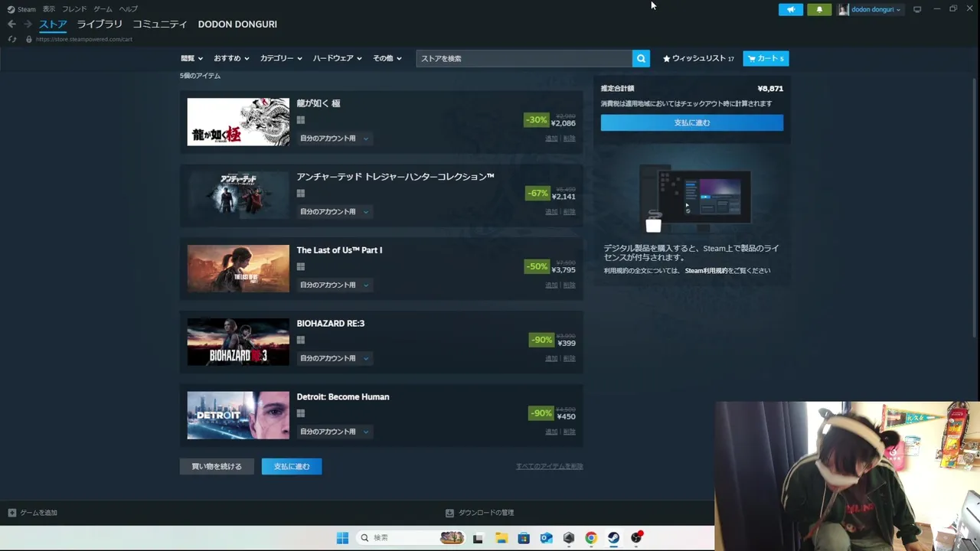
Task: Click the 龍が如く 極 title
Action: tap(318, 103)
